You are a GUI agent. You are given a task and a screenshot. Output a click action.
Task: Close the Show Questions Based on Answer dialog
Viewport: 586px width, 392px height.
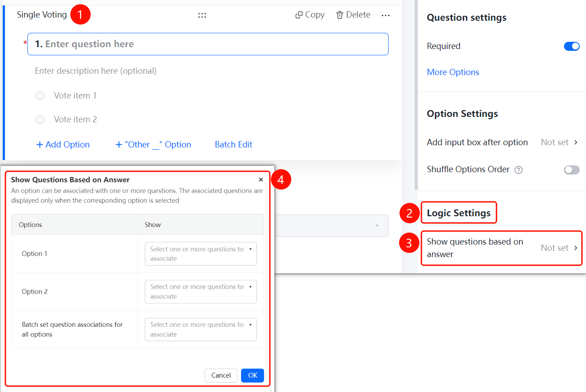pyautogui.click(x=261, y=180)
